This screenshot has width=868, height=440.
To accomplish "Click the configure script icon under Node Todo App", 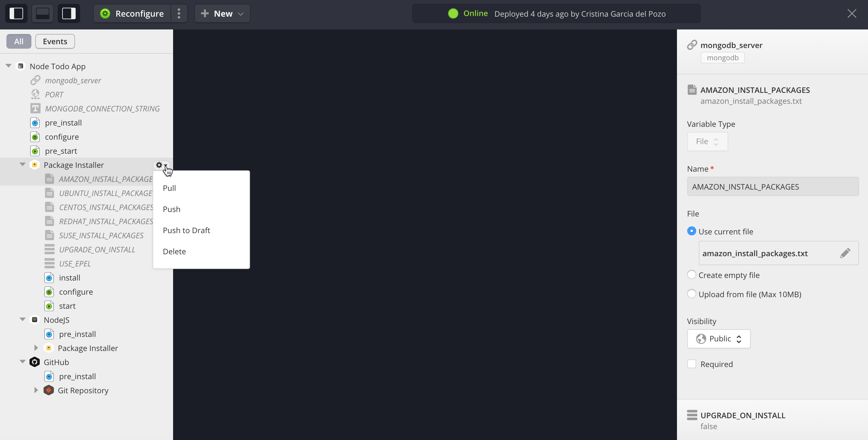I will [x=36, y=136].
